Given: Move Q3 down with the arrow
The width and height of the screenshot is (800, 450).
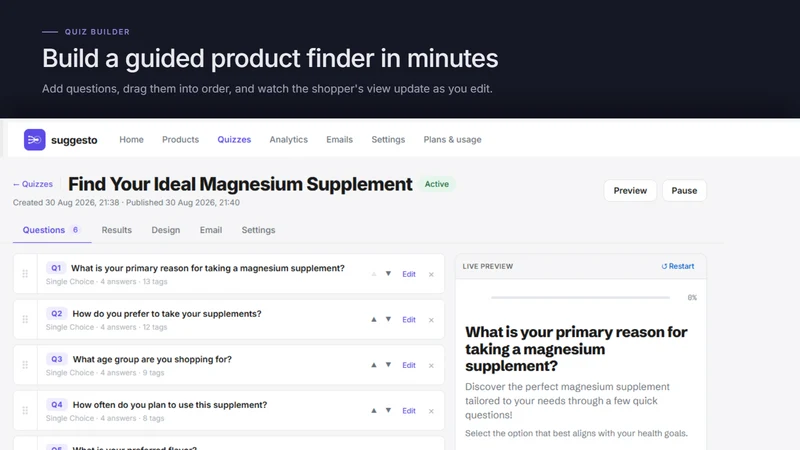Looking at the screenshot, I should click(x=388, y=365).
